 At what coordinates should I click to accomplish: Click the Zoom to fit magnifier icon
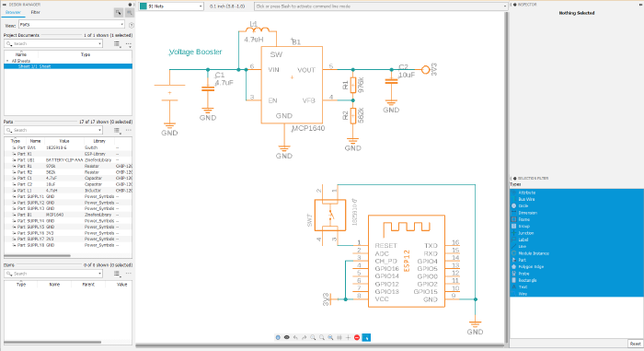coord(330,337)
